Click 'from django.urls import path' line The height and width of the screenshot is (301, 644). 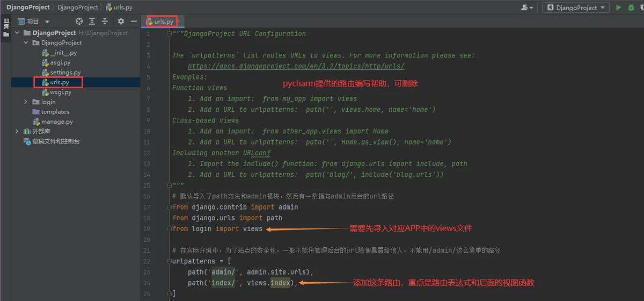pyautogui.click(x=227, y=218)
